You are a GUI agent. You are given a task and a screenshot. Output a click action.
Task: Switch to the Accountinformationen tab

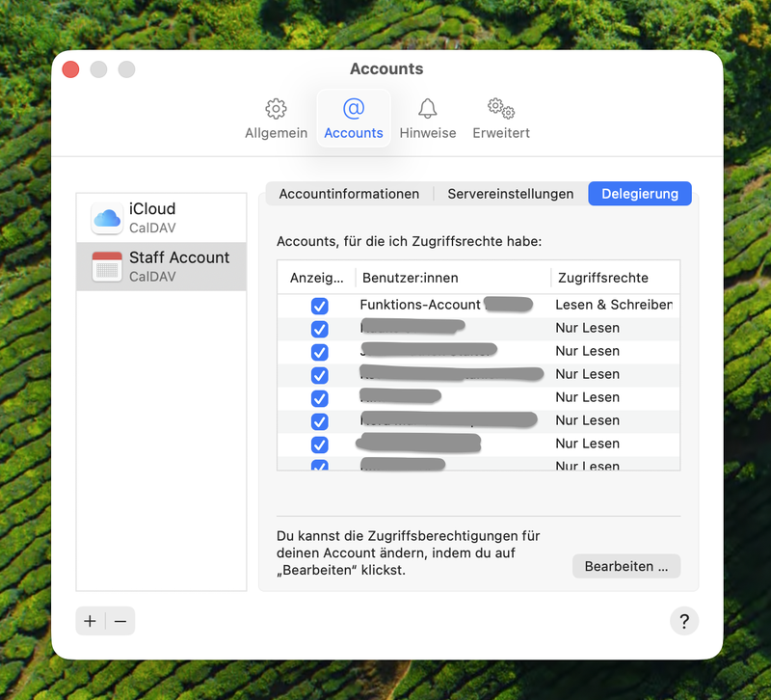[x=349, y=194]
